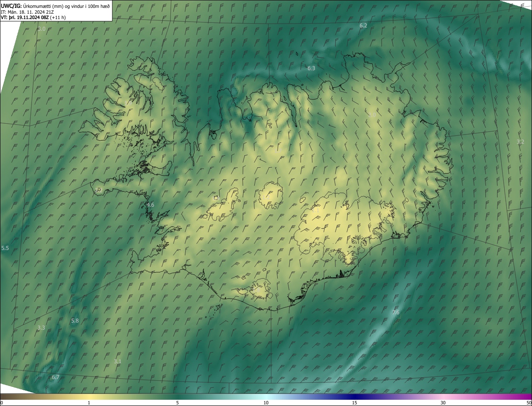
Task: Click the 50 tick on the color scale
Action: tap(529, 403)
